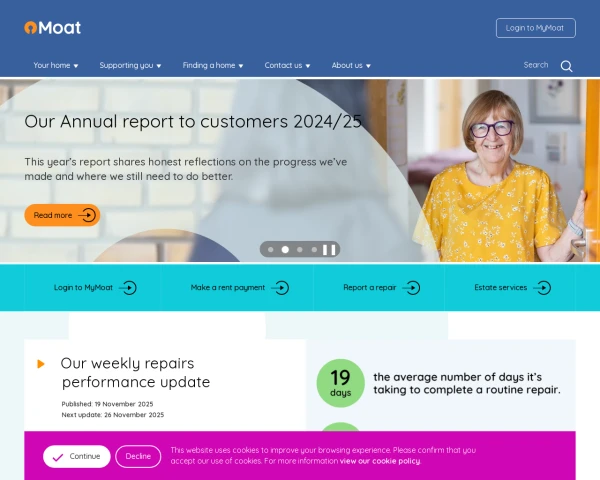Expand the Your home dropdown arrow
Screen dimensions: 600x480
76,66
